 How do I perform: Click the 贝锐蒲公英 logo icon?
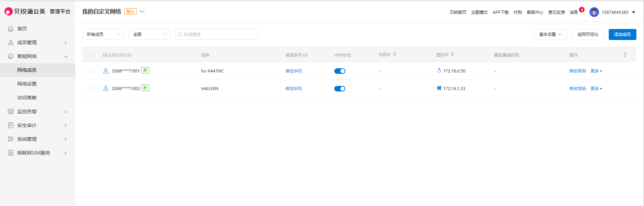click(8, 12)
